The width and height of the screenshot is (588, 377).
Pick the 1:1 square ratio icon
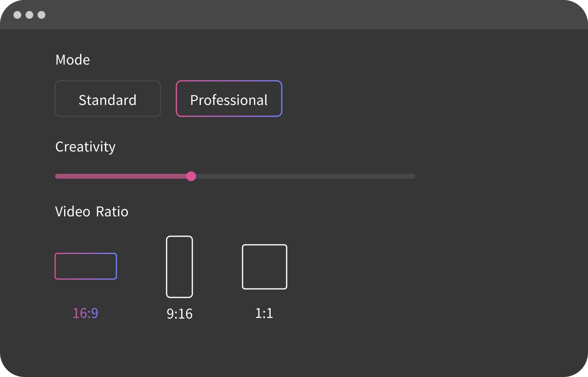[265, 267]
